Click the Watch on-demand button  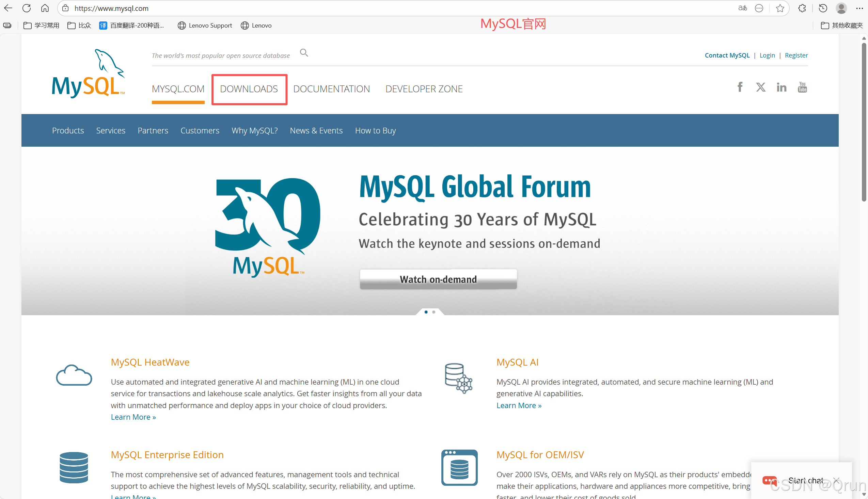click(438, 279)
